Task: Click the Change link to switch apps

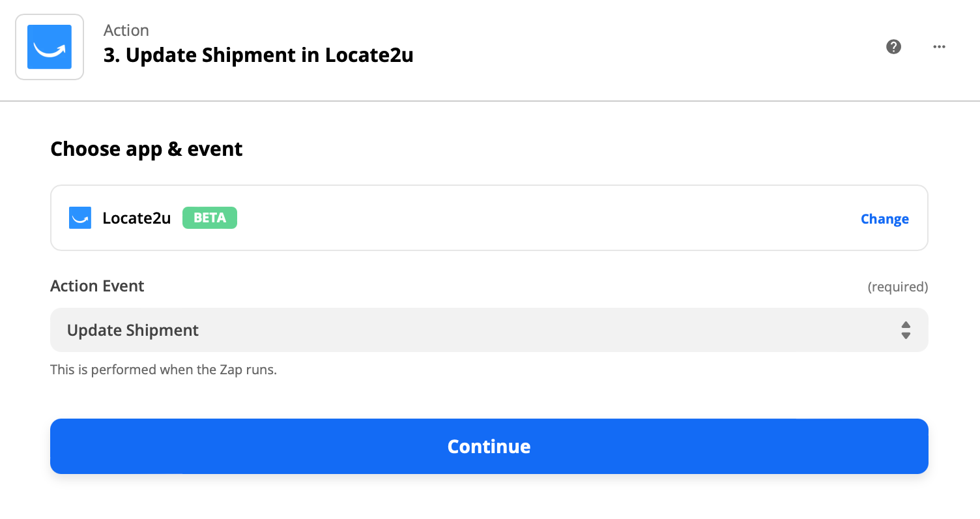Action: [885, 219]
